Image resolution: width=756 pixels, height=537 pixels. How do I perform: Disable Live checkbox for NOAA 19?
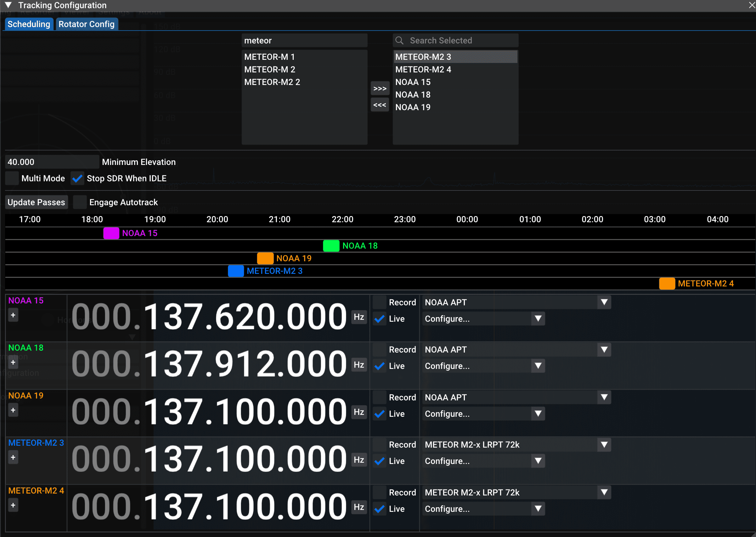tap(380, 414)
